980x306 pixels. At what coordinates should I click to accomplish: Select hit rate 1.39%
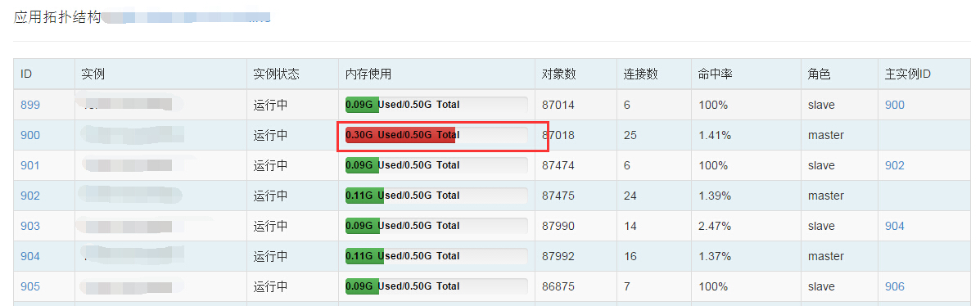(715, 196)
